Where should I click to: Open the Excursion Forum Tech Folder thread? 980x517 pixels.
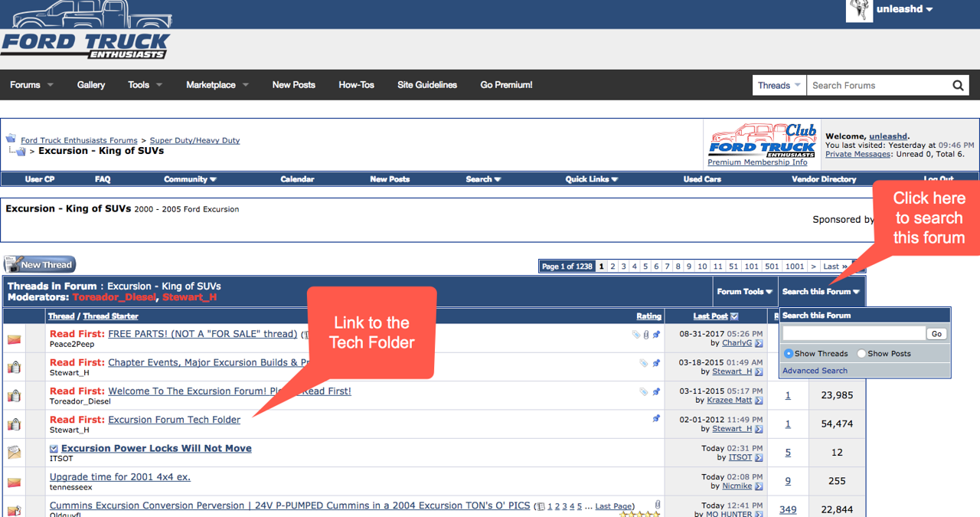coord(175,420)
